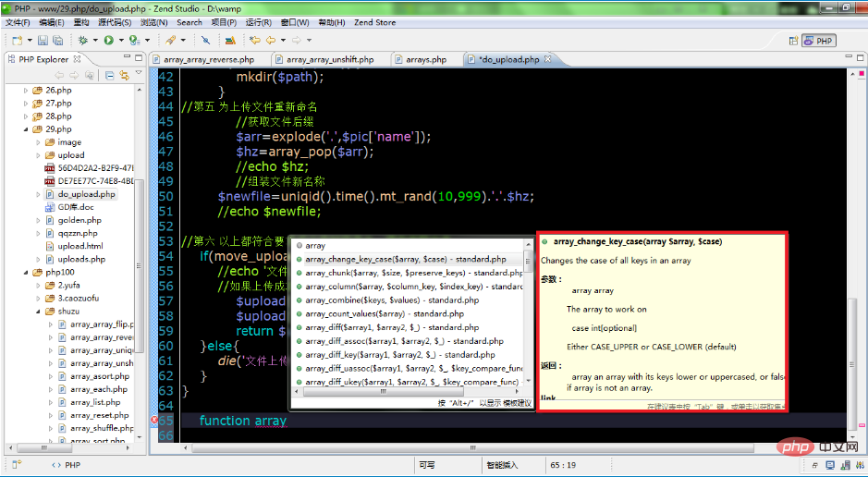Open the Back history dropdown arrow
Image resolution: width=868 pixels, height=477 pixels.
point(283,41)
